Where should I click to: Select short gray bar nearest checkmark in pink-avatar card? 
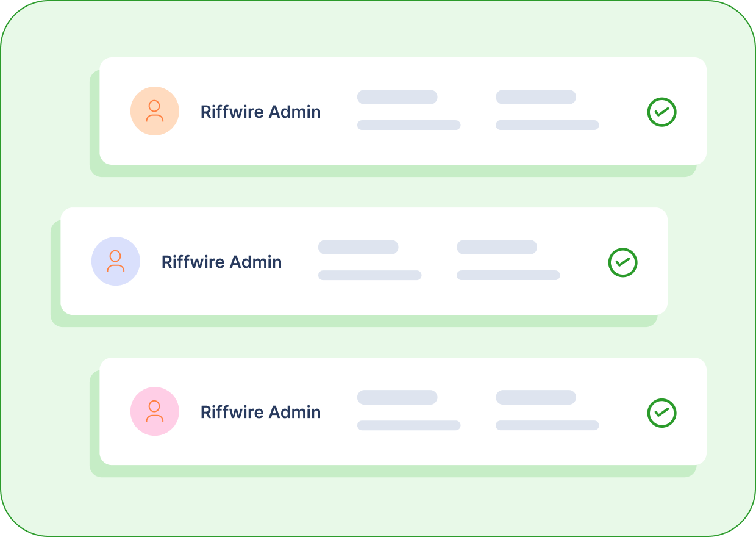(536, 397)
